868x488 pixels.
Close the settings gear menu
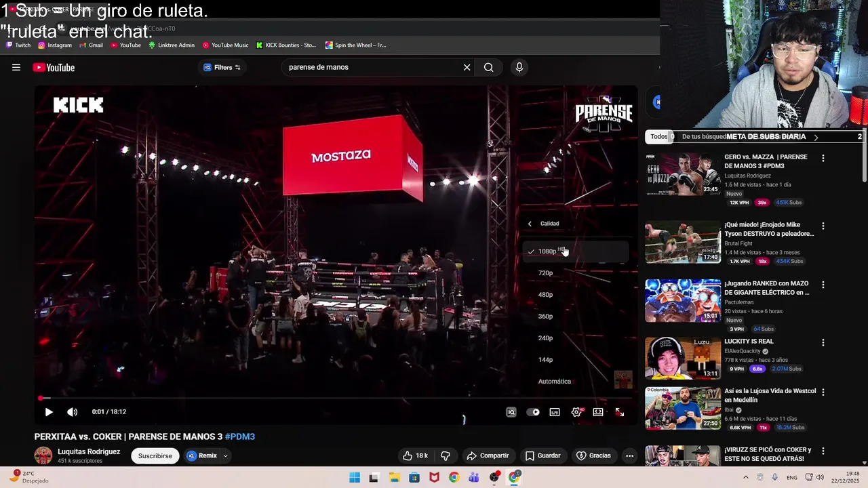(x=577, y=412)
